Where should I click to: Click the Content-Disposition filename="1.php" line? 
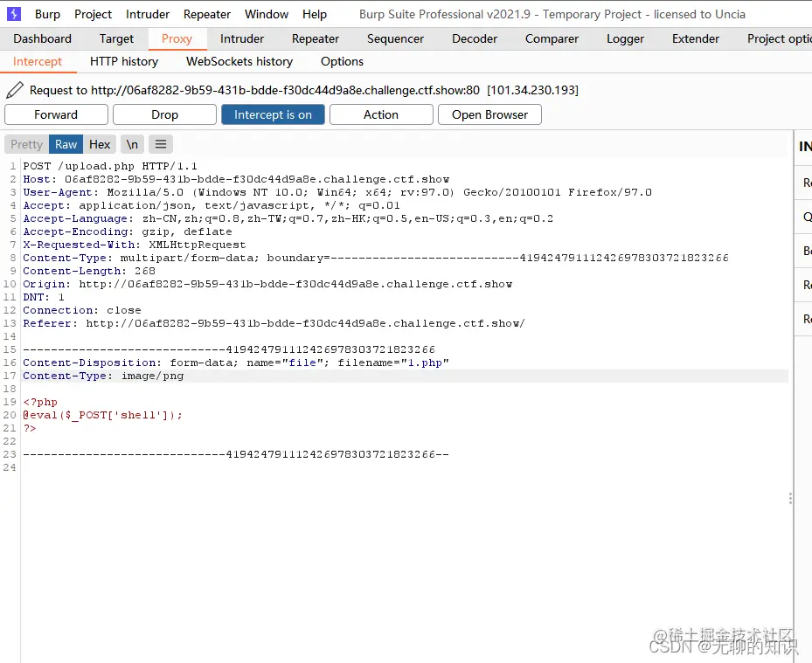pyautogui.click(x=236, y=363)
